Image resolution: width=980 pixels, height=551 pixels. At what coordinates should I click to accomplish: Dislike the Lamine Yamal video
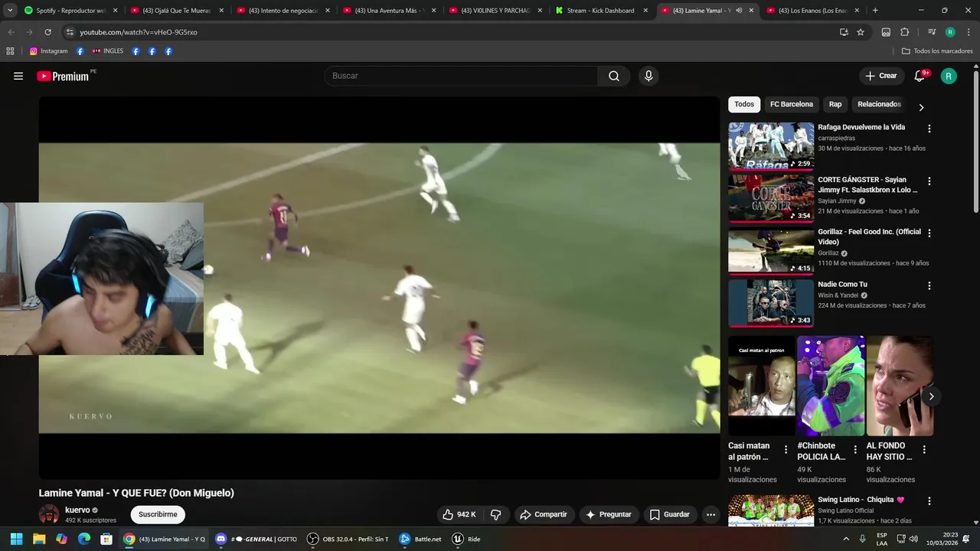(x=495, y=514)
